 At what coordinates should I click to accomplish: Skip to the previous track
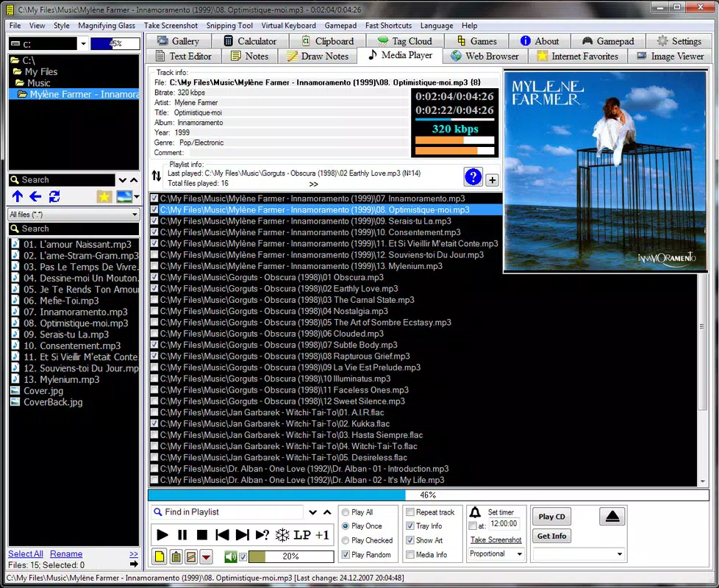(223, 535)
